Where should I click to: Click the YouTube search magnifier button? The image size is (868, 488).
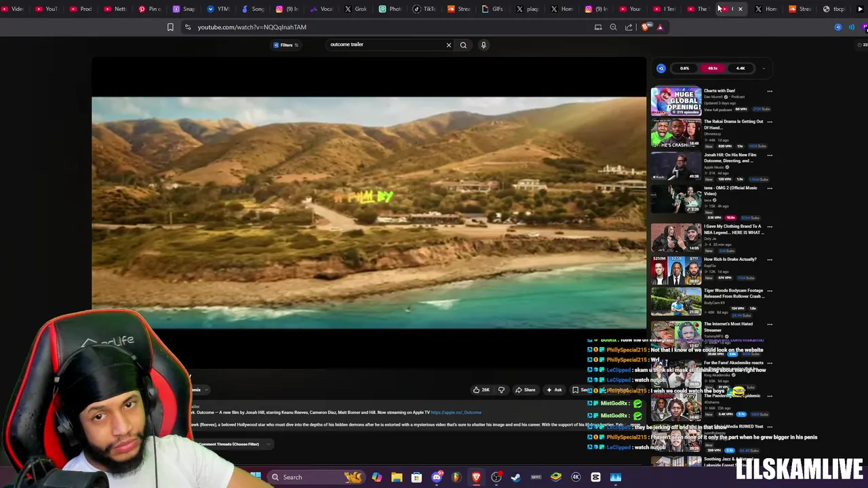pyautogui.click(x=463, y=45)
